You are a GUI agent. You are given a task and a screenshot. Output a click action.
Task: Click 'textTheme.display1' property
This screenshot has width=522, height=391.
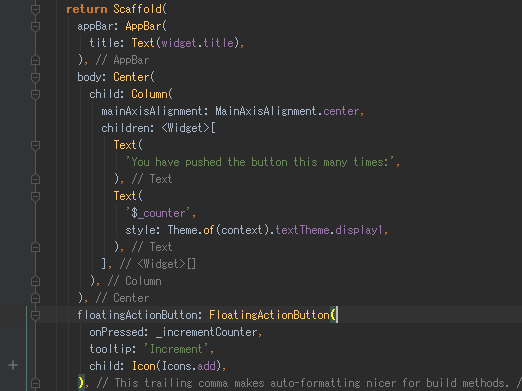coord(329,230)
